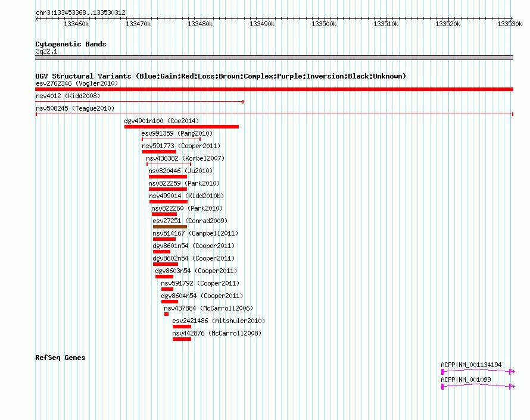The width and height of the screenshot is (530, 420).
Task: Click magenta gene line under ACPP|NM_001099
Action: coord(478,386)
